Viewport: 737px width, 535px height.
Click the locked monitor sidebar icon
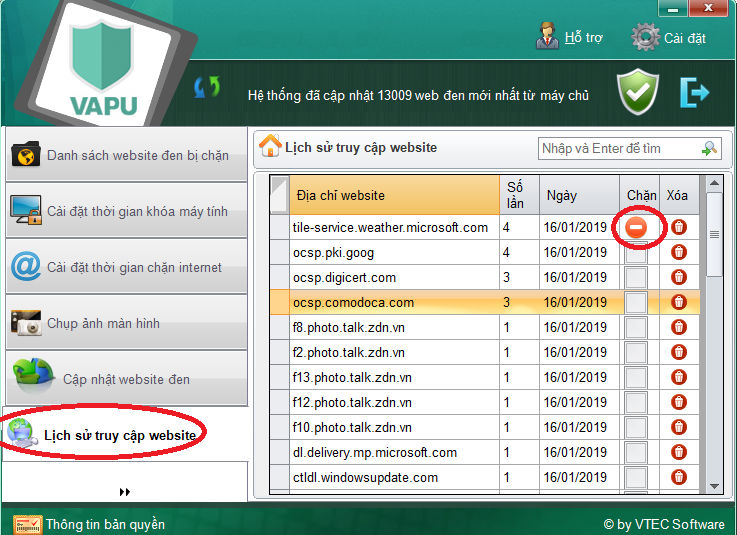coord(26,210)
